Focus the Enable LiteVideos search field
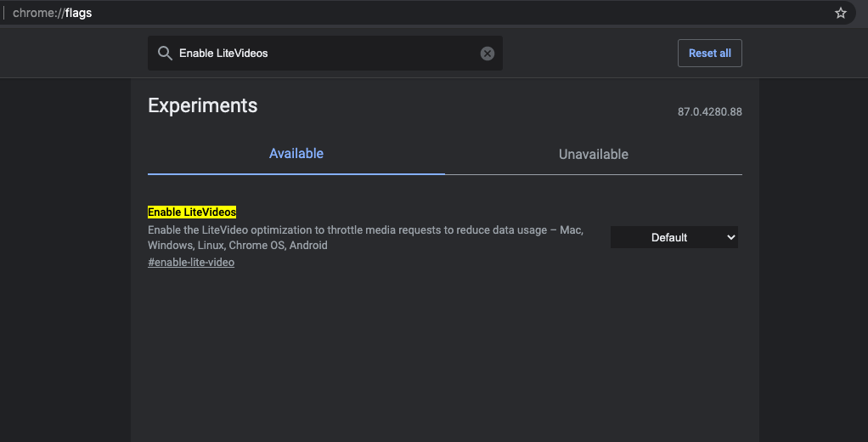868x442 pixels. [325, 54]
